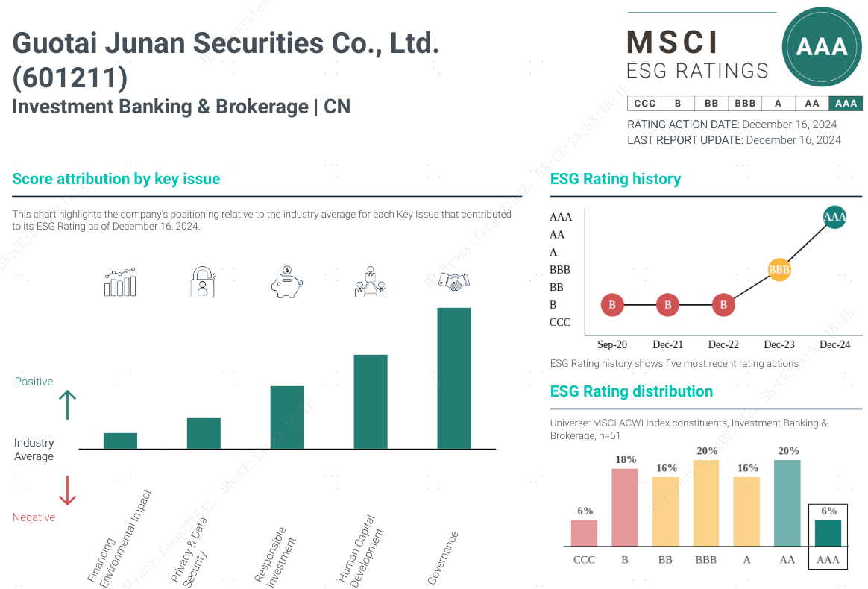Click the Score attribution by key issue heading
Image resolution: width=868 pixels, height=589 pixels.
pyautogui.click(x=116, y=179)
